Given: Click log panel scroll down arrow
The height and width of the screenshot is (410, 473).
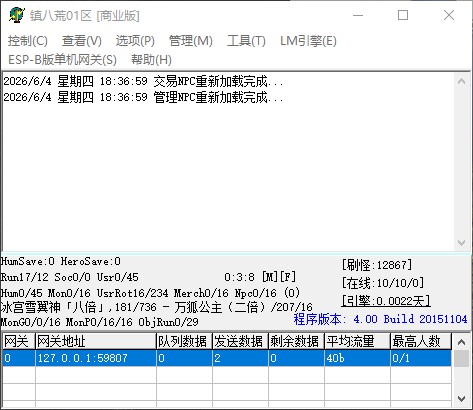Looking at the screenshot, I should click(x=462, y=243).
